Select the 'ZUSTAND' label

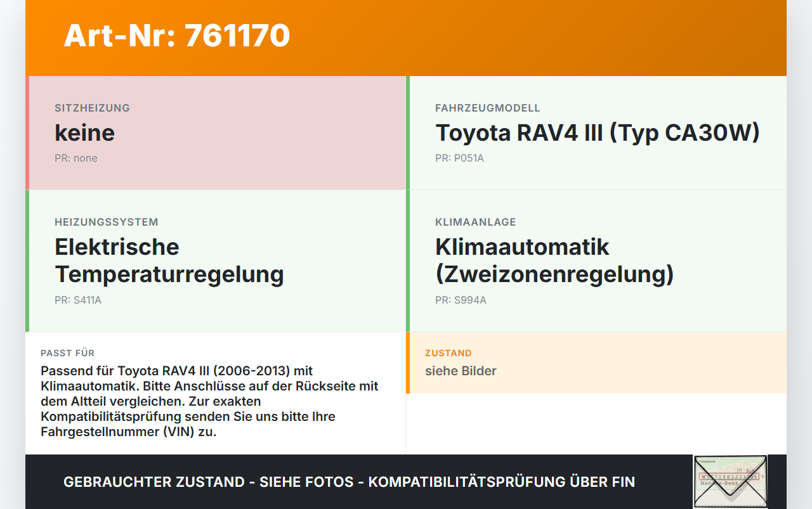tap(449, 353)
